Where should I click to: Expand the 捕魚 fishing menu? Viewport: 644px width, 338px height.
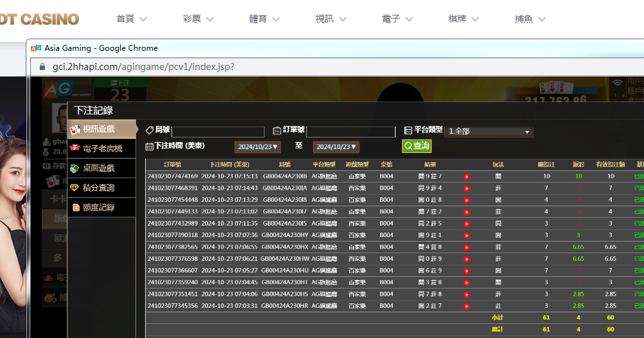coord(529,19)
